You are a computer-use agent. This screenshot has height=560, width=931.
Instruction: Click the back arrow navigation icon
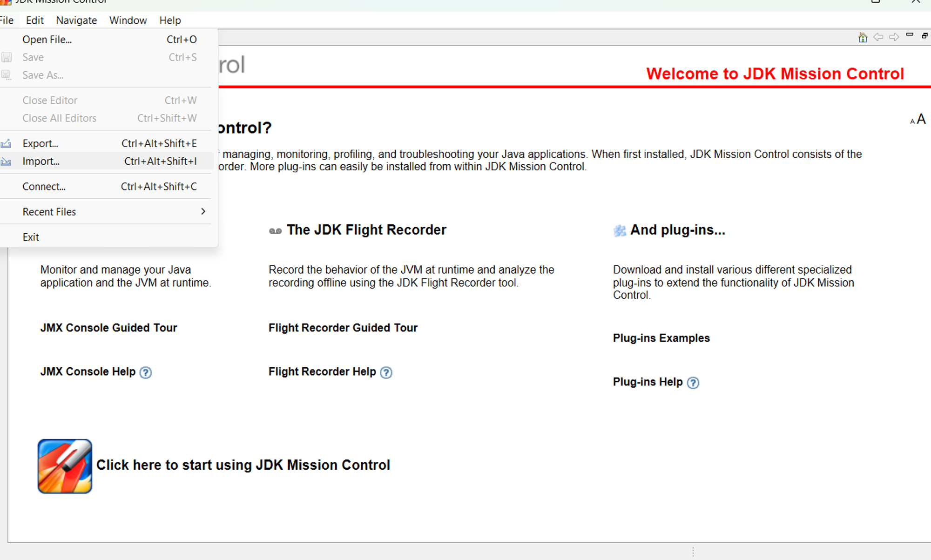tap(878, 37)
